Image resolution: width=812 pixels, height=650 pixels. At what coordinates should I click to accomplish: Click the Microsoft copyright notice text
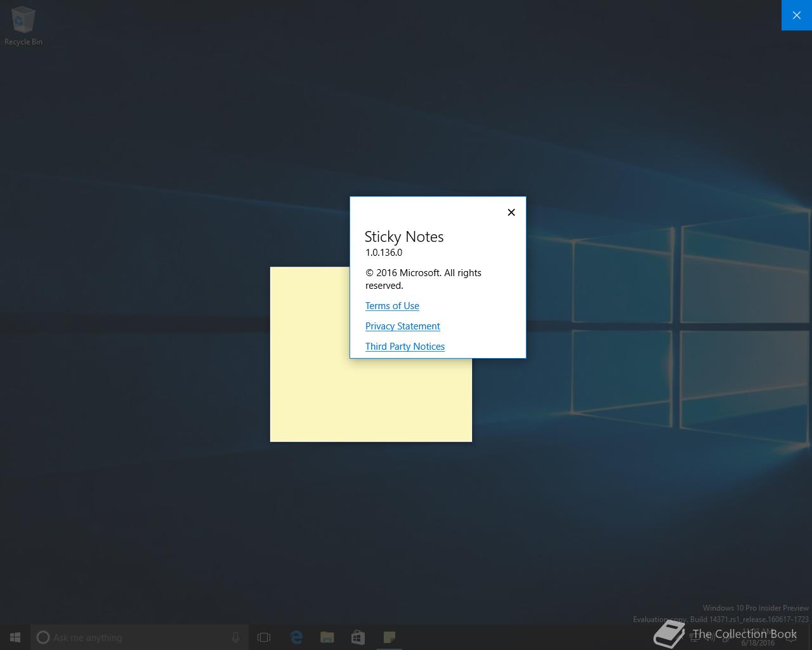(x=423, y=279)
